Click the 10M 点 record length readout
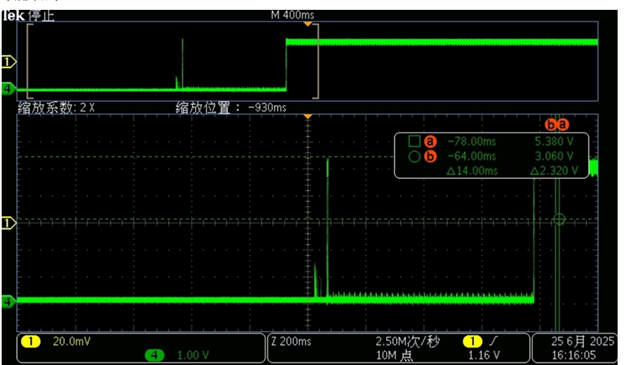The image size is (640, 365). point(394,355)
